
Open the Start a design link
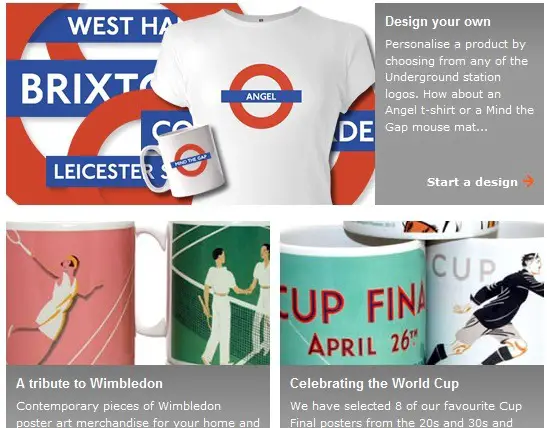click(x=480, y=182)
